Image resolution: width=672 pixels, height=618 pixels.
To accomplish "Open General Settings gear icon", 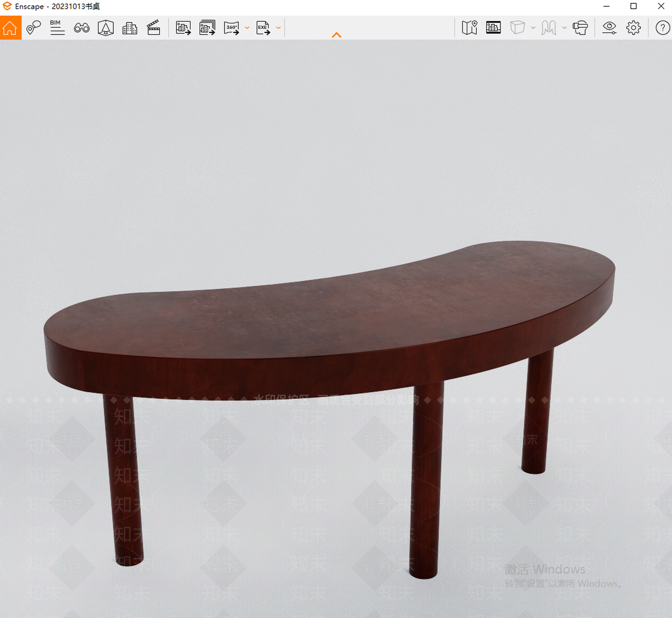I will click(633, 28).
